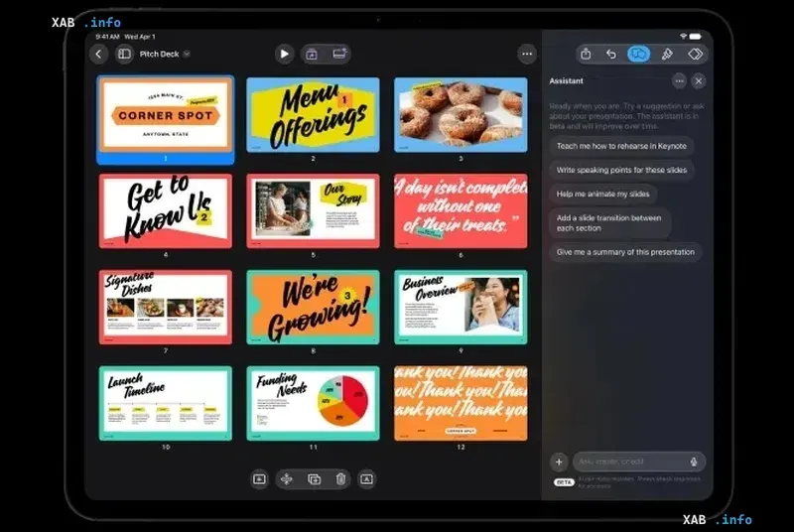Click the BETA badge

coord(564,482)
